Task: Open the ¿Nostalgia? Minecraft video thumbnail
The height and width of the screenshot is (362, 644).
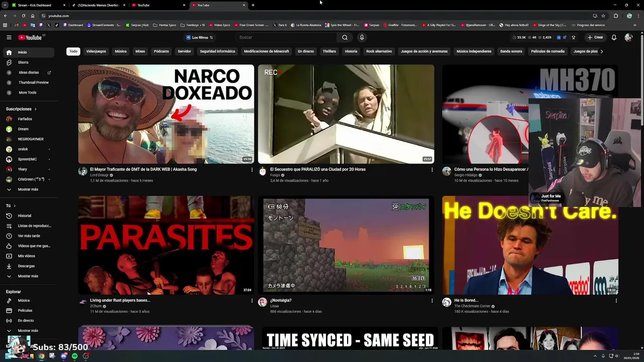Action: (346, 245)
